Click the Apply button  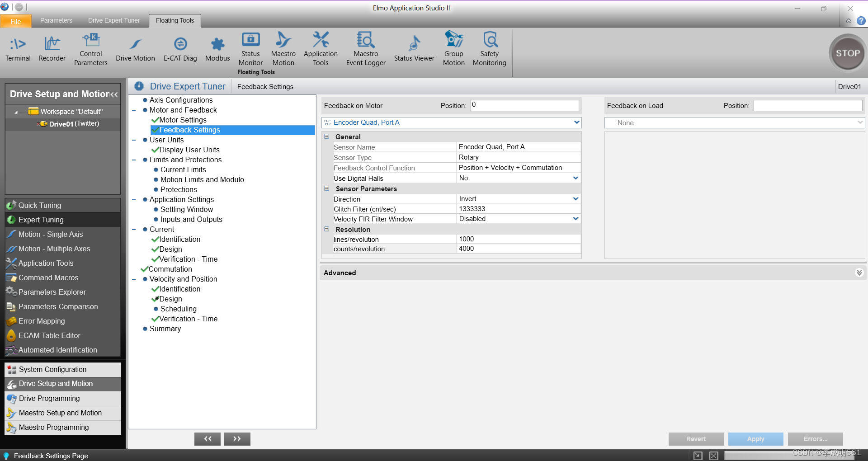pyautogui.click(x=755, y=439)
